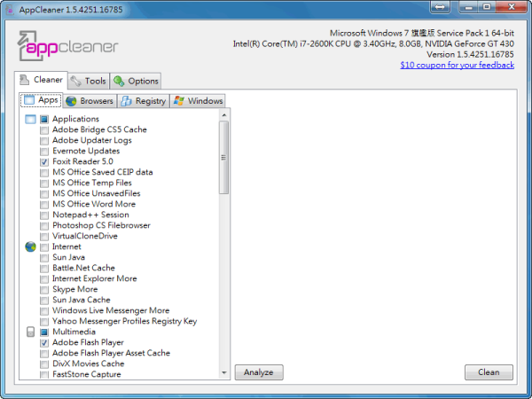The width and height of the screenshot is (532, 399).
Task: Check Adobe Flash Player Asset Cache
Action: [44, 354]
